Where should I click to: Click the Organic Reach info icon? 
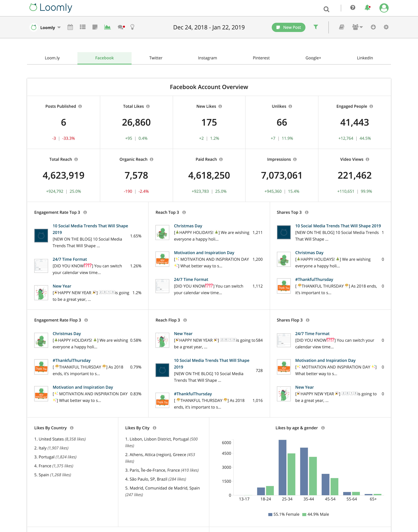coord(151,159)
